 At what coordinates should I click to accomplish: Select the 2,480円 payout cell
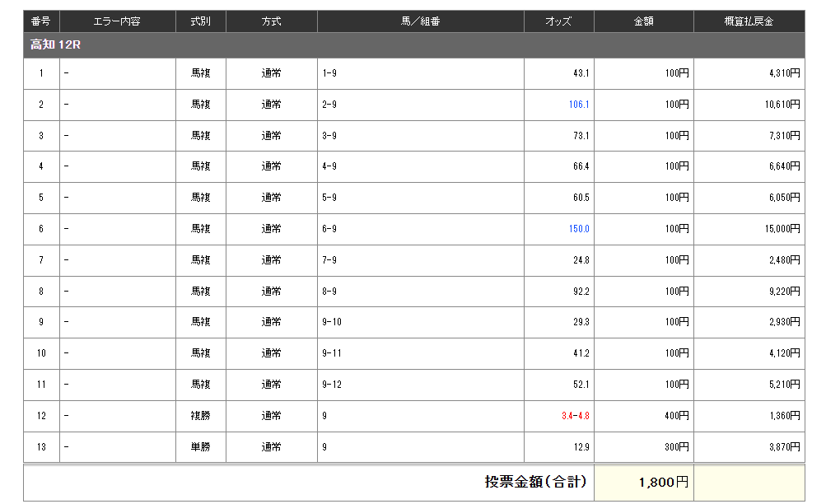pyautogui.click(x=749, y=260)
